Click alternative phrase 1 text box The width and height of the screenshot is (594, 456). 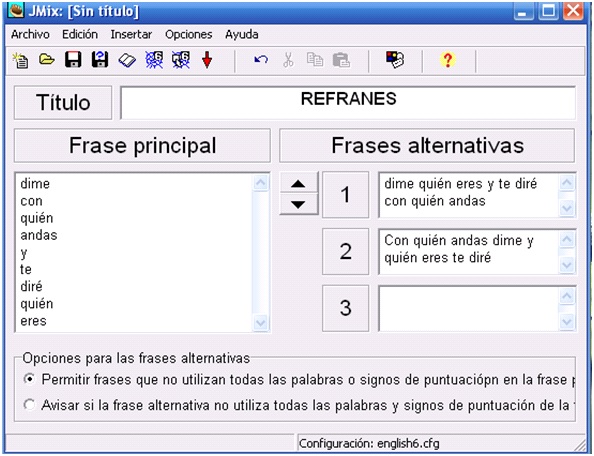[469, 195]
